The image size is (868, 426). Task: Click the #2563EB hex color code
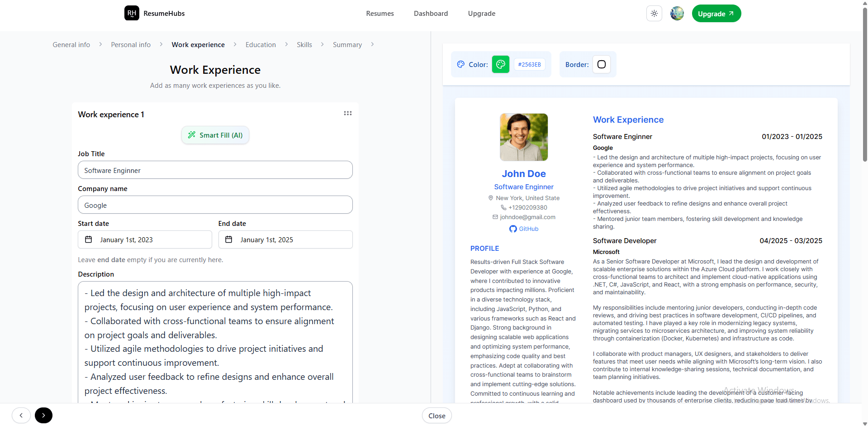(x=529, y=64)
